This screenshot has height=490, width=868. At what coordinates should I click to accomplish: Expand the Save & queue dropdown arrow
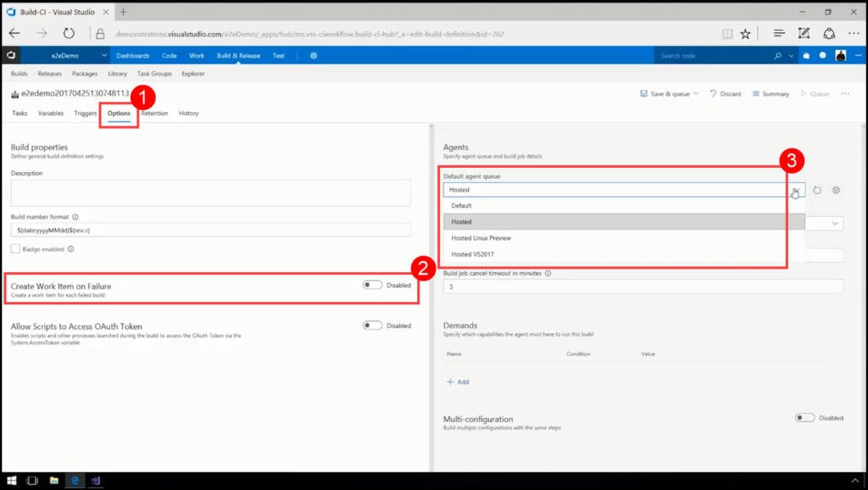(697, 93)
